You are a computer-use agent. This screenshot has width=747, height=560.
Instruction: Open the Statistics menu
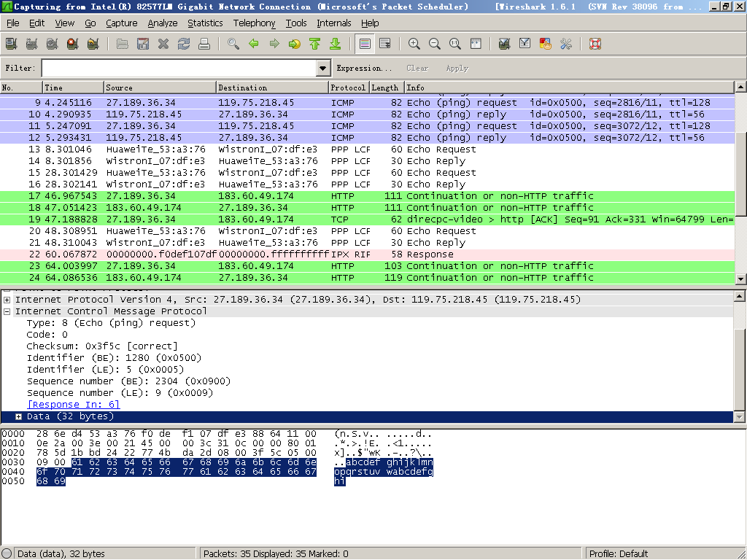205,23
